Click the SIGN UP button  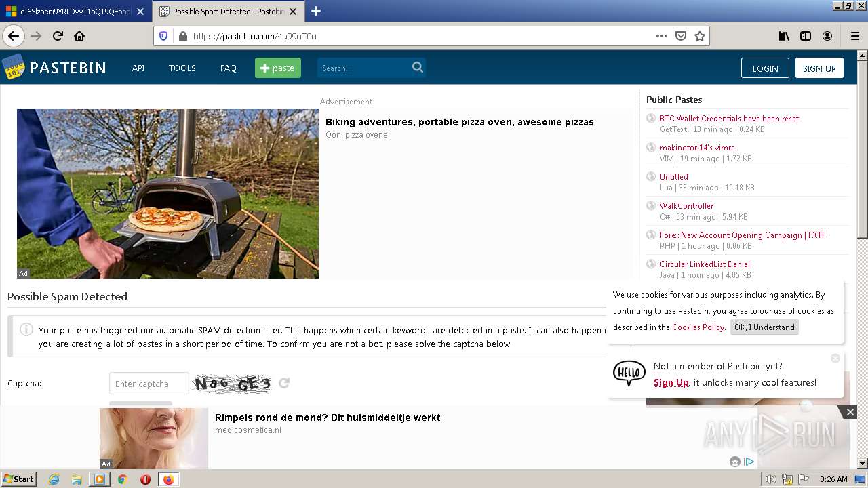click(819, 68)
